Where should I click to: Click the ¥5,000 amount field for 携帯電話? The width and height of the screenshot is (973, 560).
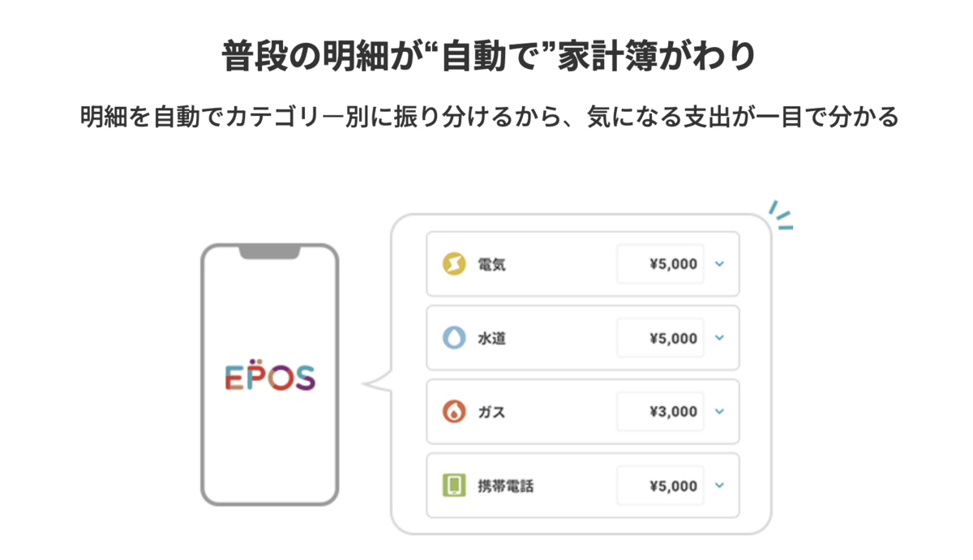click(x=661, y=485)
